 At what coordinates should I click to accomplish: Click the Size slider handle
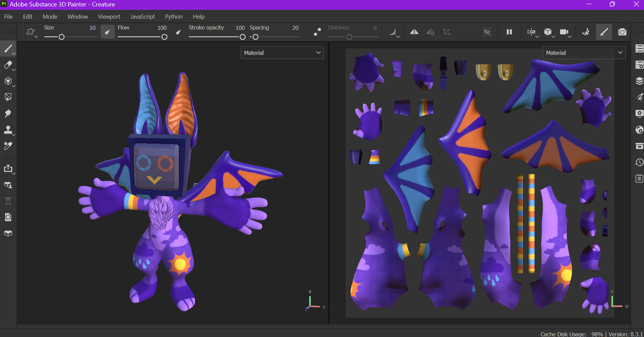(62, 37)
